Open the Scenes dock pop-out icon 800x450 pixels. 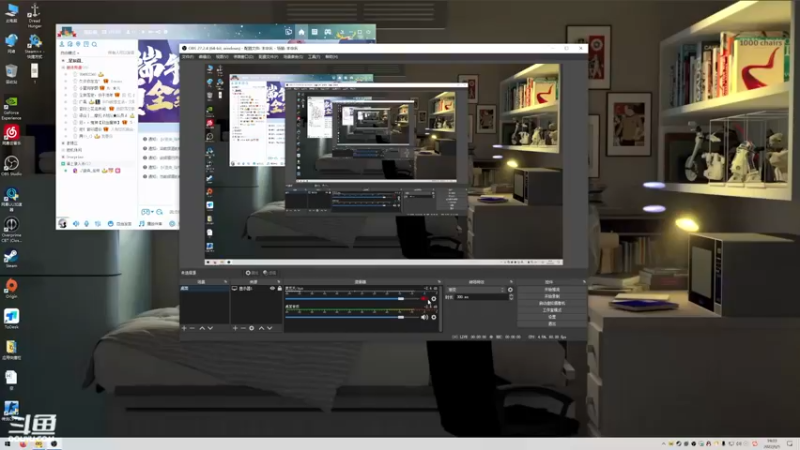coord(226,282)
